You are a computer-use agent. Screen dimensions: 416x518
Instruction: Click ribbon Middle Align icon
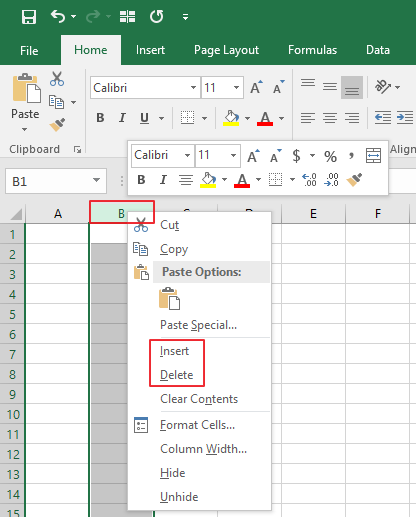(x=330, y=87)
